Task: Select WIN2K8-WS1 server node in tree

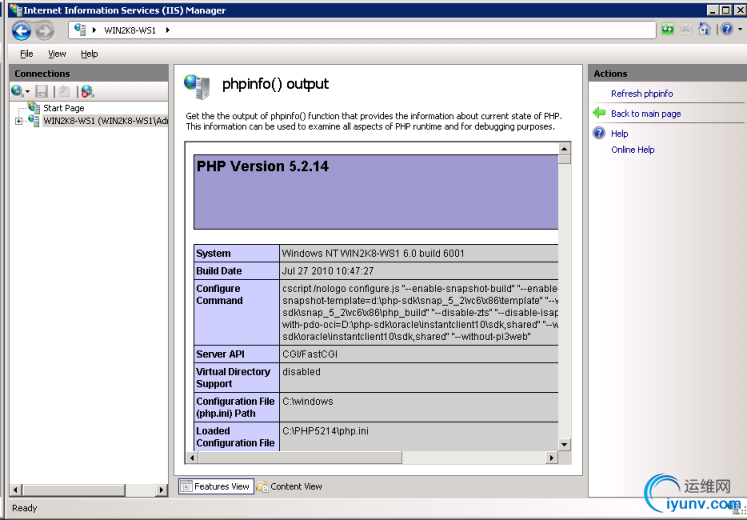Action: click(x=105, y=120)
